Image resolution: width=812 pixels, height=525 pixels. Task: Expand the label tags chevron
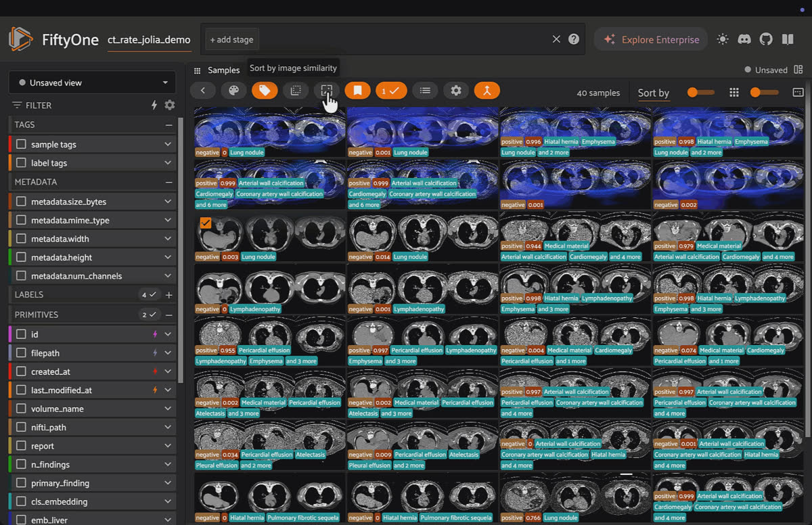tap(168, 163)
